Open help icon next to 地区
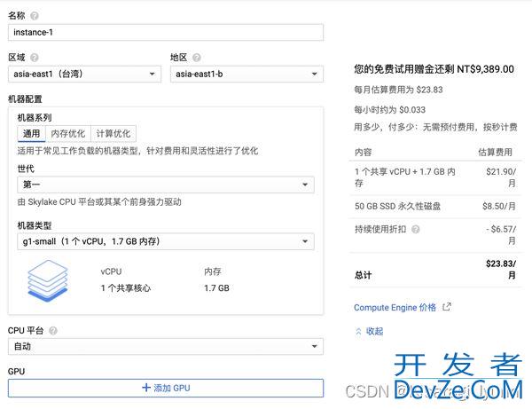Viewport: 532px width, 409px height. point(197,58)
